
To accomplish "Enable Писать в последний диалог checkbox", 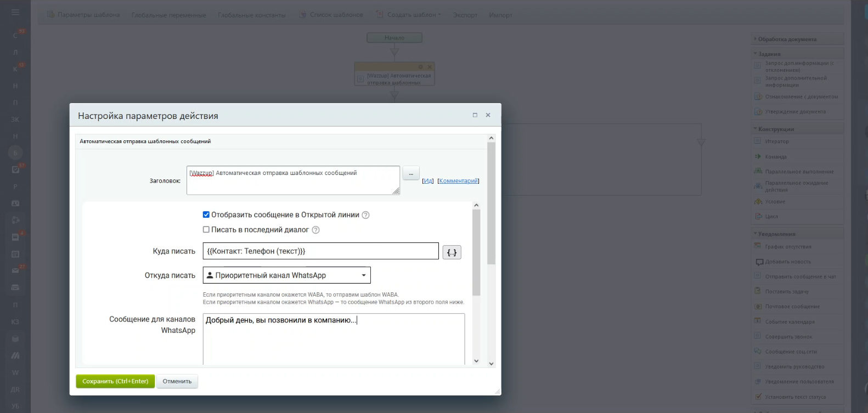I will click(x=206, y=230).
